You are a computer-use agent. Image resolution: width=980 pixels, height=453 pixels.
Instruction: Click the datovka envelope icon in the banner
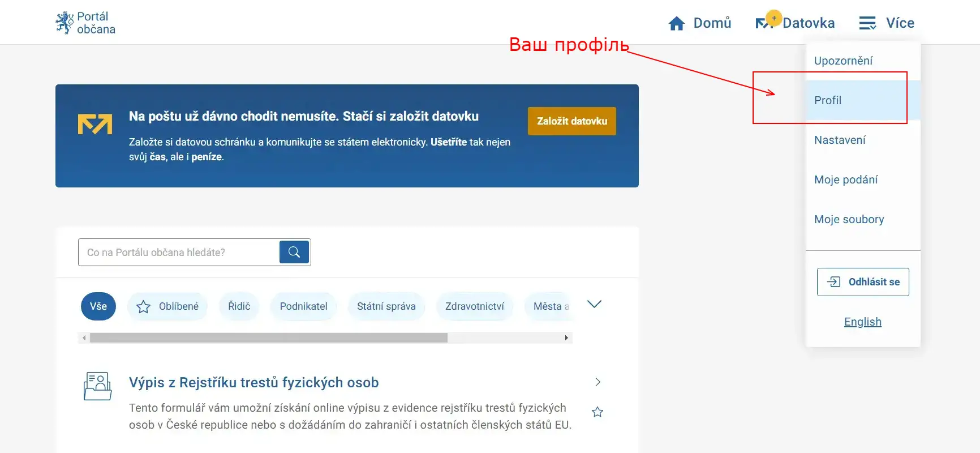(x=95, y=124)
